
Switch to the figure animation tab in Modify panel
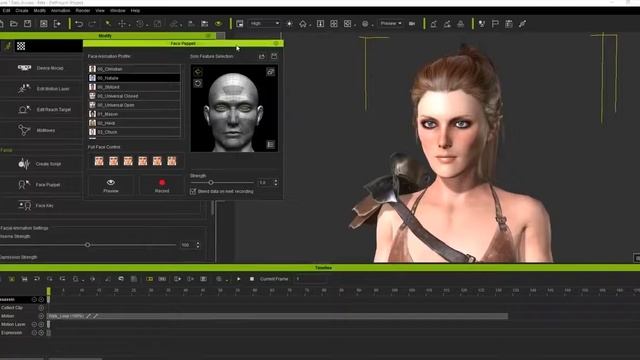coord(7,46)
